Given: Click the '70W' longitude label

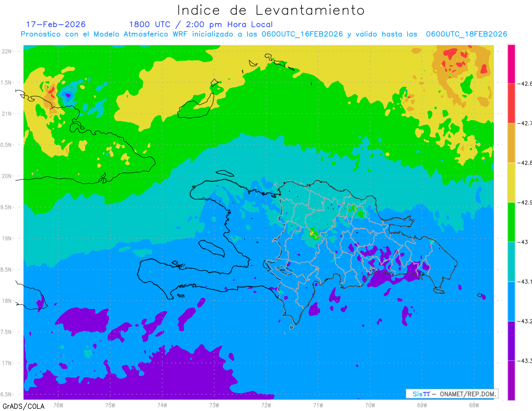Looking at the screenshot, I should pyautogui.click(x=370, y=405).
